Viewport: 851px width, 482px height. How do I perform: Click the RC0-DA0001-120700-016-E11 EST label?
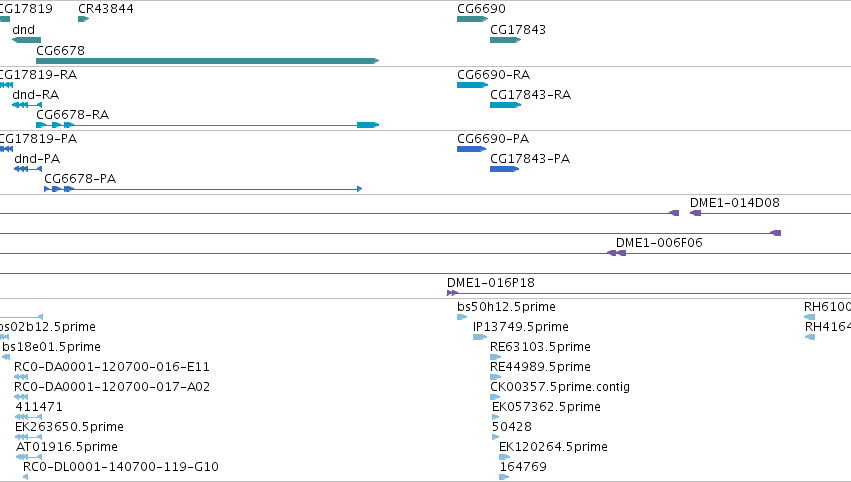(112, 367)
